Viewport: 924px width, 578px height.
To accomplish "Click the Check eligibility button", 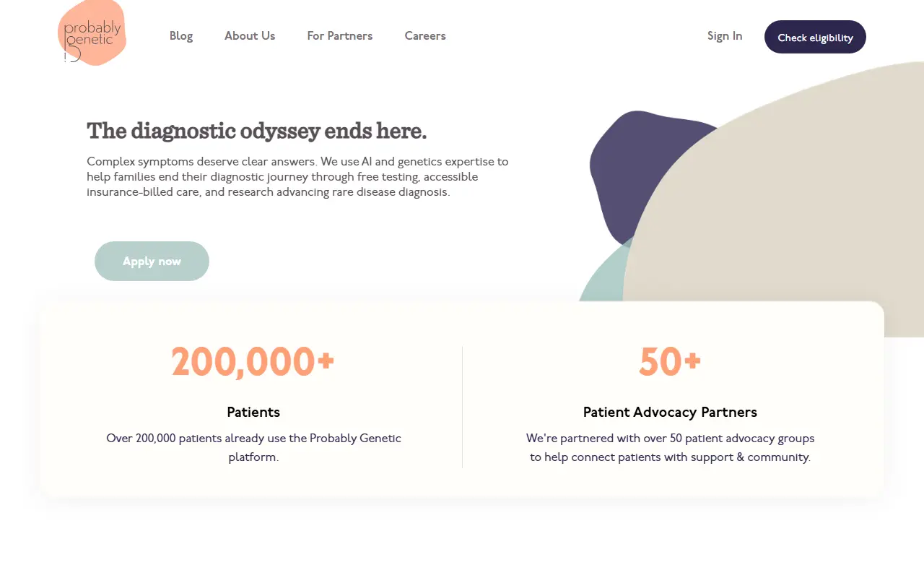I will click(815, 37).
